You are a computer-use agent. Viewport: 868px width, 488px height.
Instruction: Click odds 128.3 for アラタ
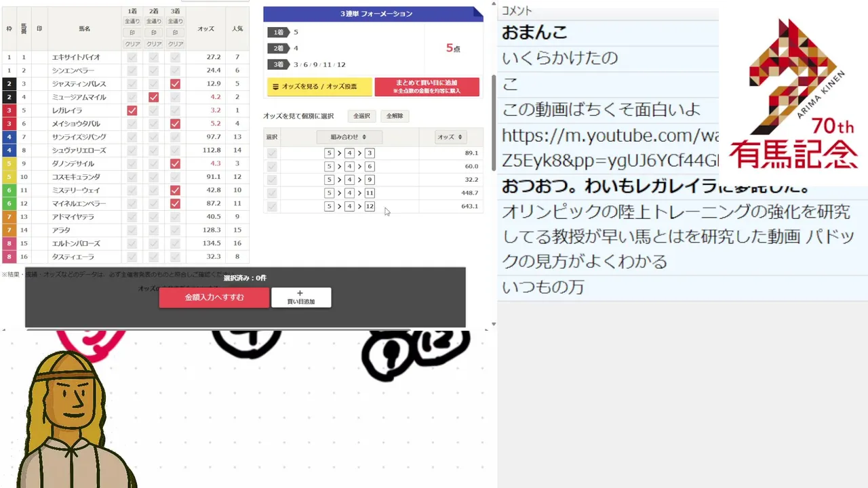pyautogui.click(x=212, y=230)
